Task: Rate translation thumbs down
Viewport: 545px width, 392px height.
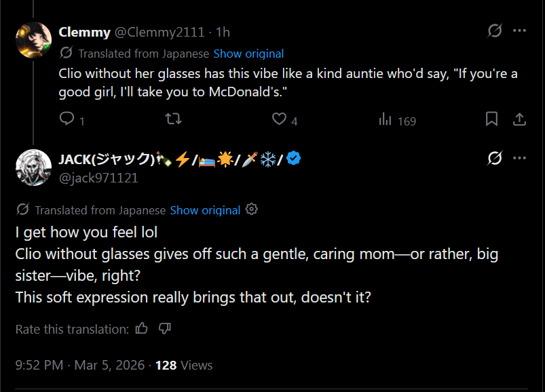Action: click(164, 329)
